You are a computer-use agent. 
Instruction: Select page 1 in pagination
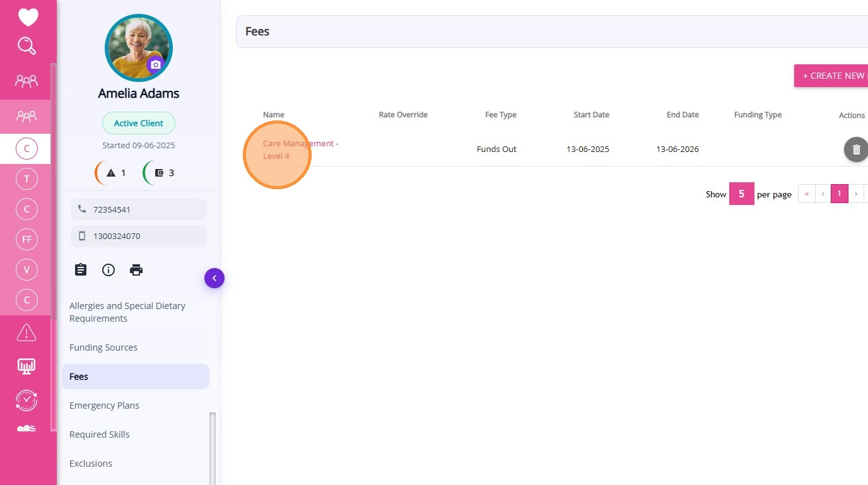coord(839,194)
